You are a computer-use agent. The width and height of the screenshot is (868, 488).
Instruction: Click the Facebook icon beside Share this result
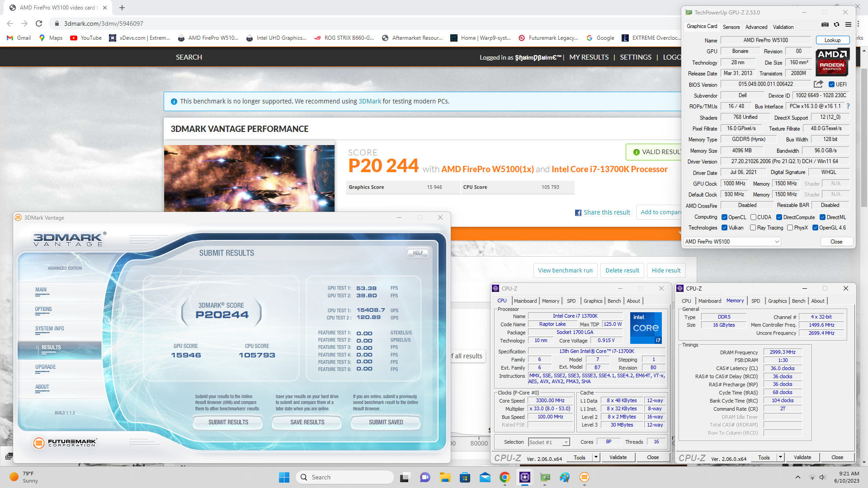tap(578, 213)
